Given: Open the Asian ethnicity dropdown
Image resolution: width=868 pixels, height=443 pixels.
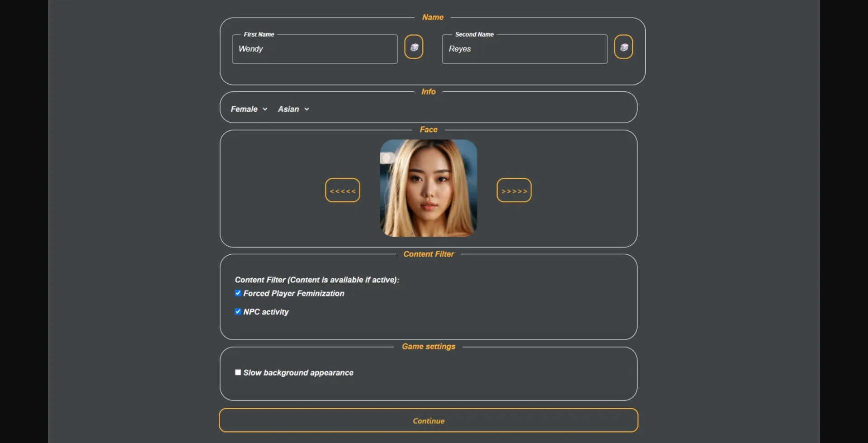Looking at the screenshot, I should coord(289,109).
